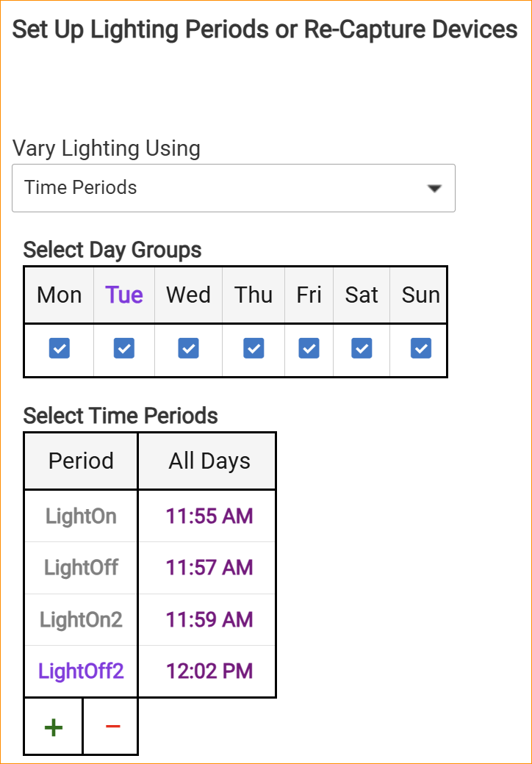Deselect the Saturday checkbox
The height and width of the screenshot is (764, 532).
click(x=362, y=348)
